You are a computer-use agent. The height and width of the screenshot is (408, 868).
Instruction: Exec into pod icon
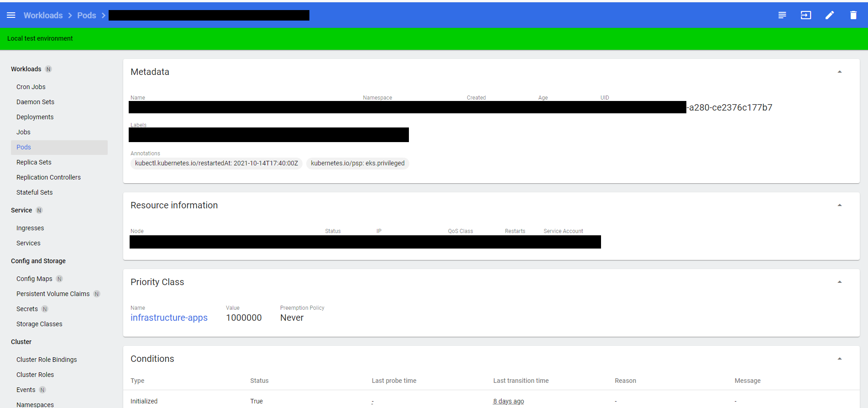tap(806, 15)
